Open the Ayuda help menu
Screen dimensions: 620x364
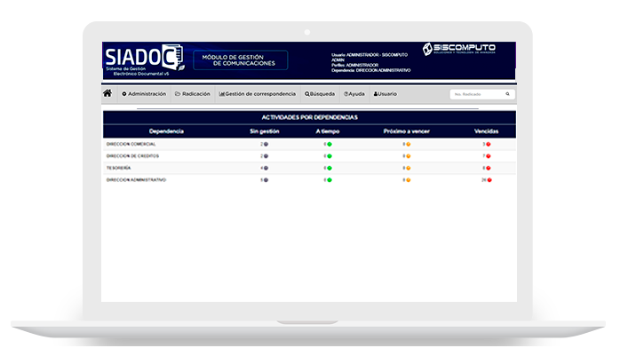pos(354,93)
